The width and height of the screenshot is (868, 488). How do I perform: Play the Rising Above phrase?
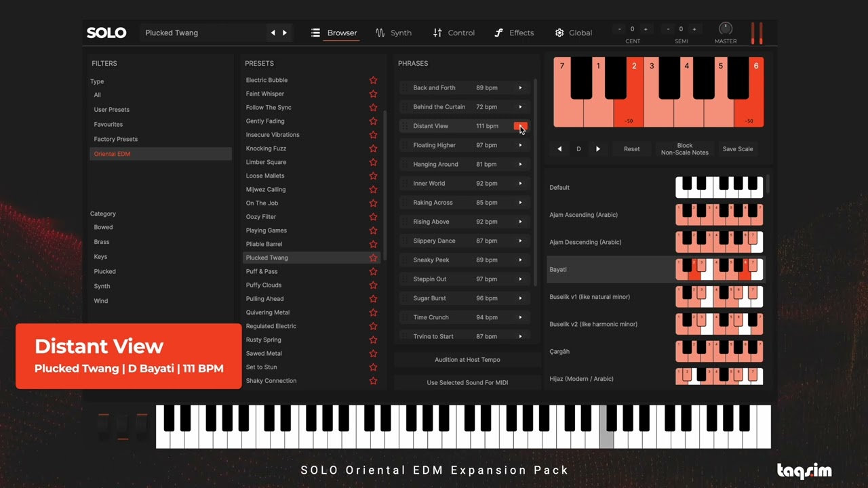point(520,222)
